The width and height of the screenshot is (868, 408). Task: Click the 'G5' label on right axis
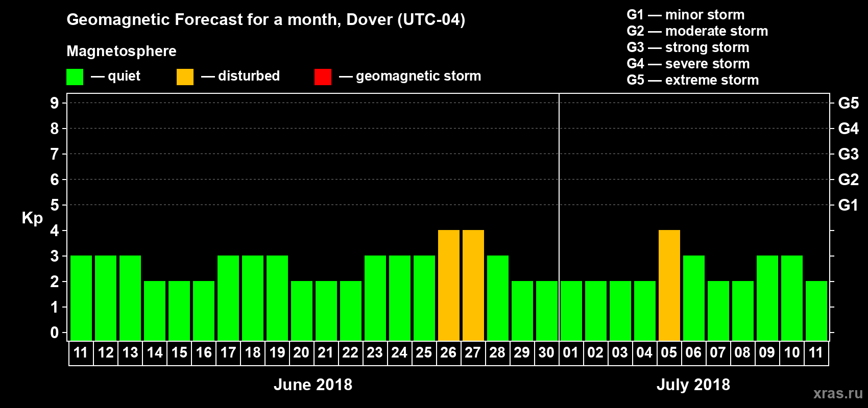pos(849,103)
